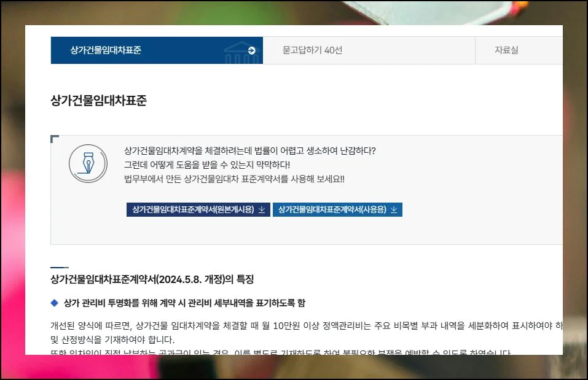Click download icon on 사용용 button

(x=394, y=210)
